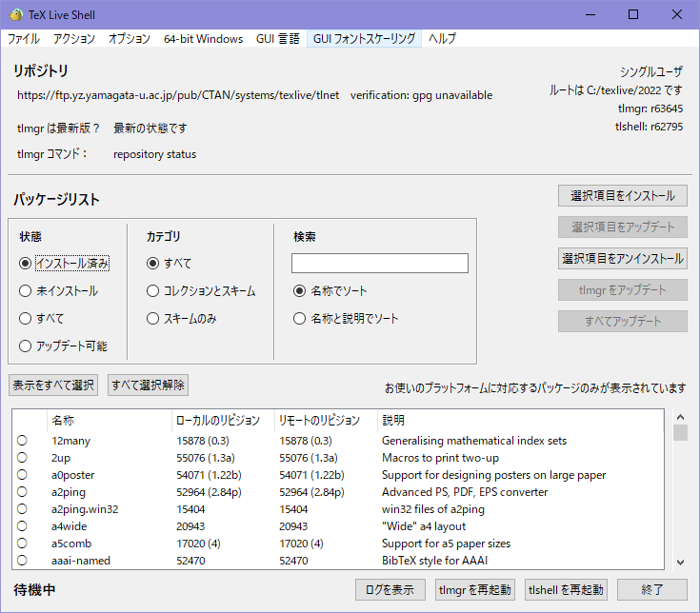Click the package search input field

pyautogui.click(x=379, y=264)
